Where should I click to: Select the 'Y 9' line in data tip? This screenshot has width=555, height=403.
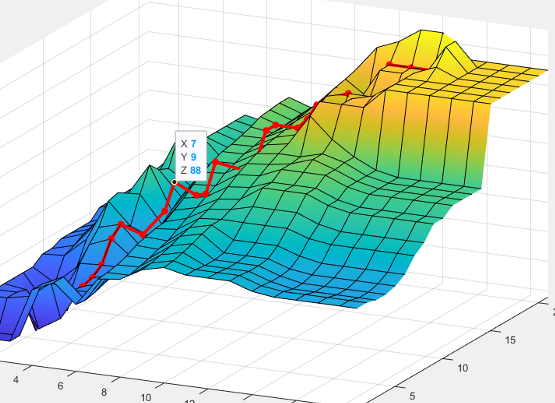tap(188, 157)
